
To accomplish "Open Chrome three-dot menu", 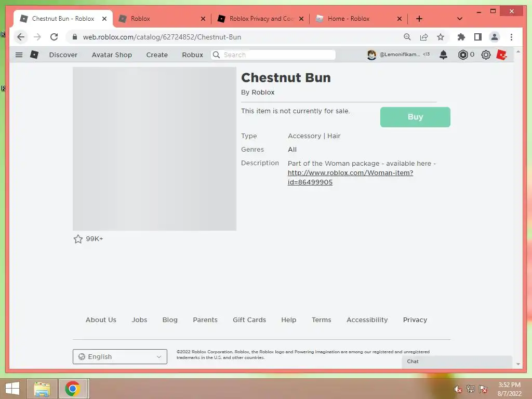I will tap(511, 37).
